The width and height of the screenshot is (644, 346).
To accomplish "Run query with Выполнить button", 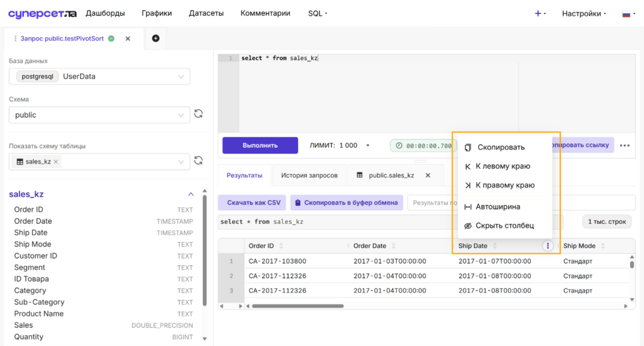I will (x=260, y=145).
